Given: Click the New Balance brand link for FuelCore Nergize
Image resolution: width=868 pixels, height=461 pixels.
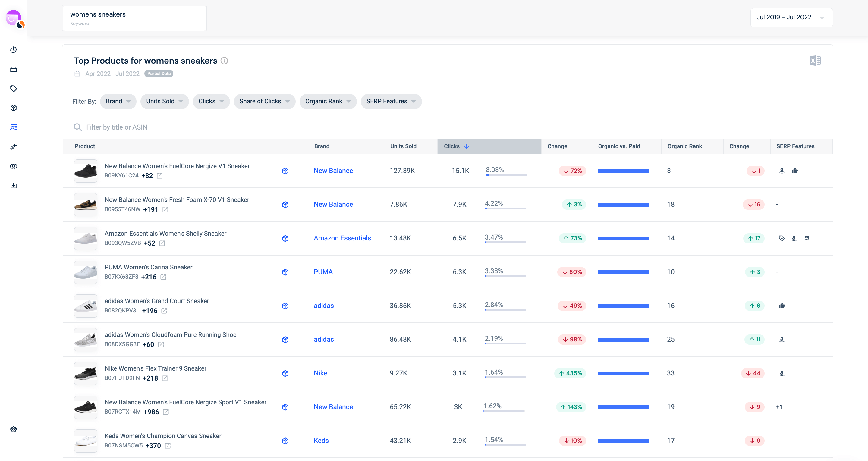Looking at the screenshot, I should click(x=333, y=170).
